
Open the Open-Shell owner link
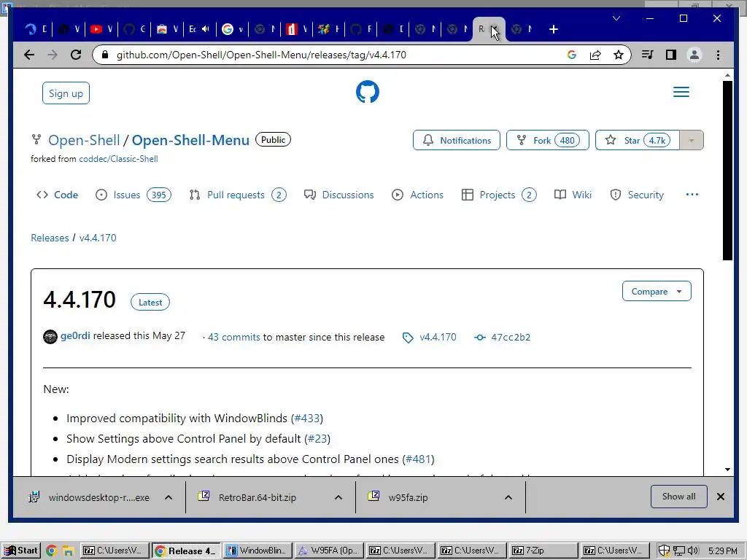84,141
